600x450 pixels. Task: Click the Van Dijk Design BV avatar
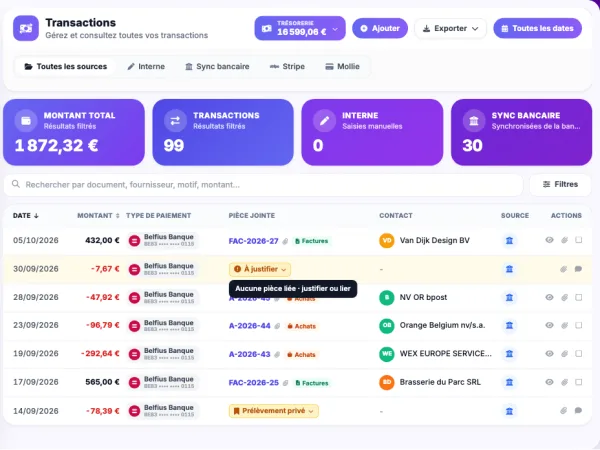386,241
